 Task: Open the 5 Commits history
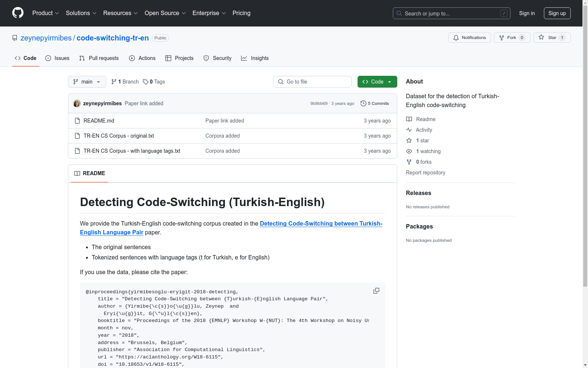[x=375, y=103]
